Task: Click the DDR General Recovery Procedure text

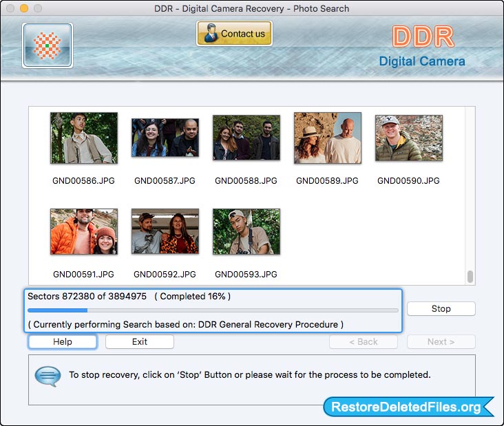Action: [x=268, y=324]
